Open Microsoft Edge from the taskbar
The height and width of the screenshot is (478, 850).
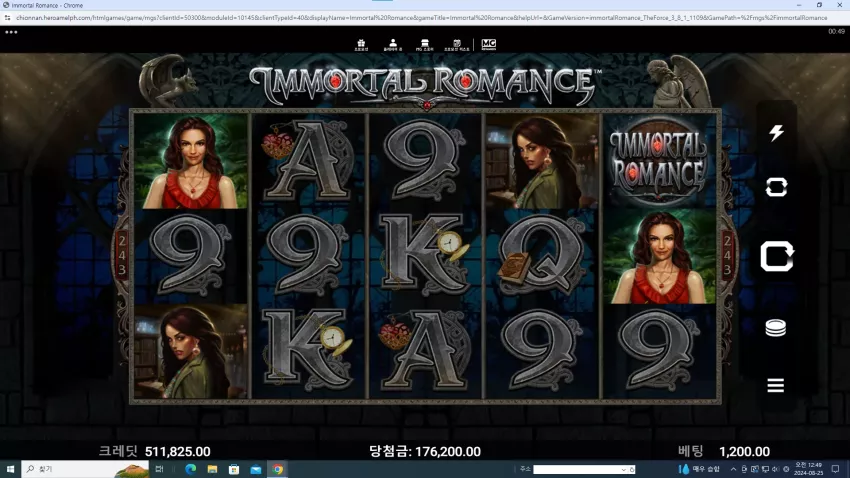pos(191,469)
